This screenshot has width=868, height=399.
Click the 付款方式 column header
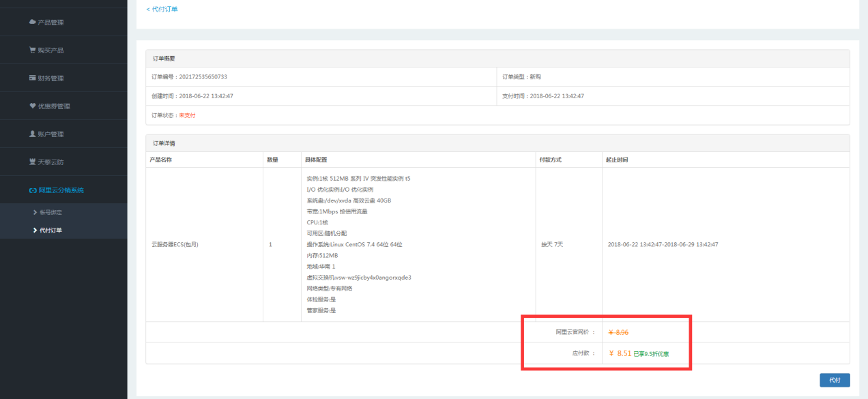tap(551, 160)
